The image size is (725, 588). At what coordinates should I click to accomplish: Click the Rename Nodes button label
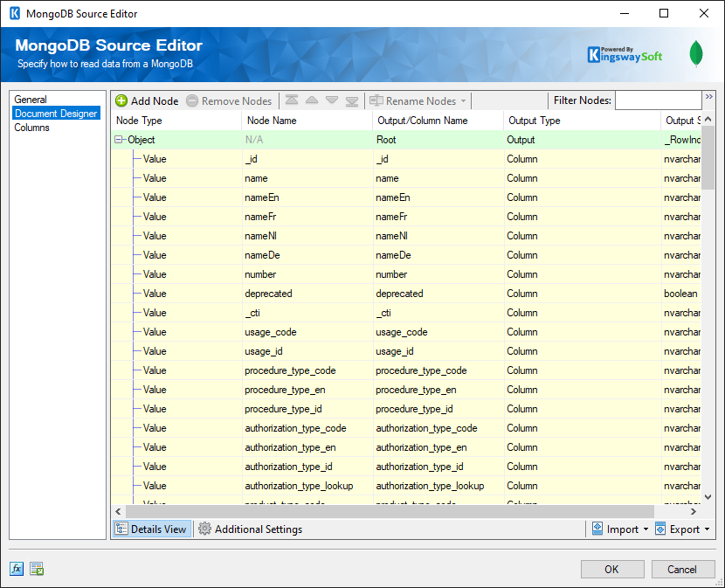click(421, 100)
